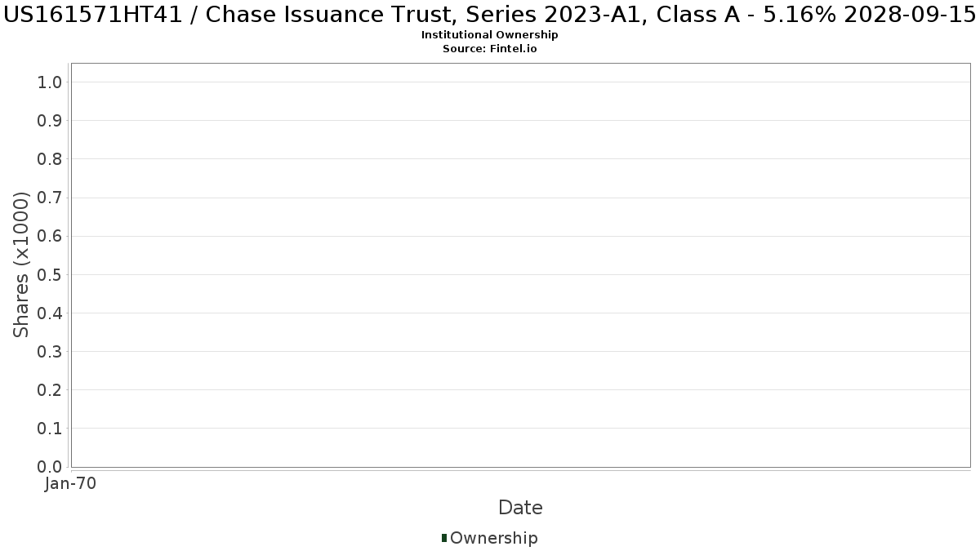Viewport: 980px width, 551px height.
Task: Click the Source: Fintel.io text
Action: point(490,49)
